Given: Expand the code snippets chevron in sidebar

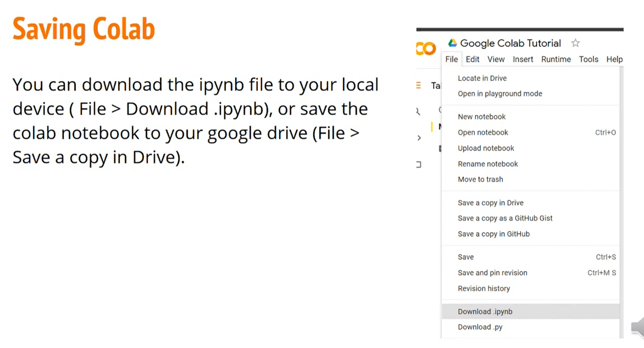Looking at the screenshot, I should pyautogui.click(x=419, y=138).
